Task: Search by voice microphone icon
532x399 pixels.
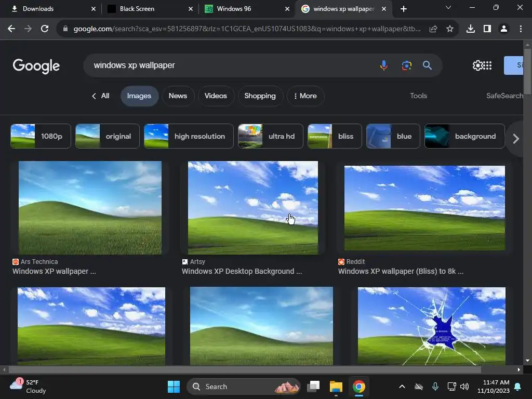Action: tap(384, 65)
